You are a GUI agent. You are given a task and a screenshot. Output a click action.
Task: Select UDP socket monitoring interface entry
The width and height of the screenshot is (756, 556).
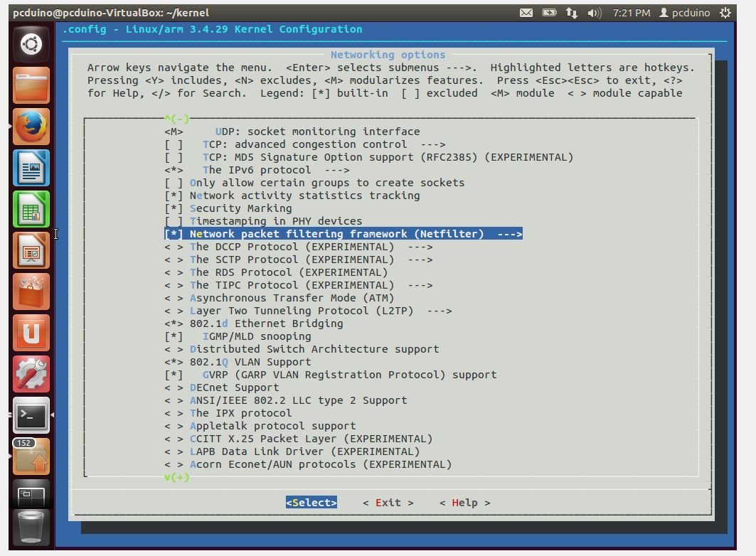[x=292, y=132]
